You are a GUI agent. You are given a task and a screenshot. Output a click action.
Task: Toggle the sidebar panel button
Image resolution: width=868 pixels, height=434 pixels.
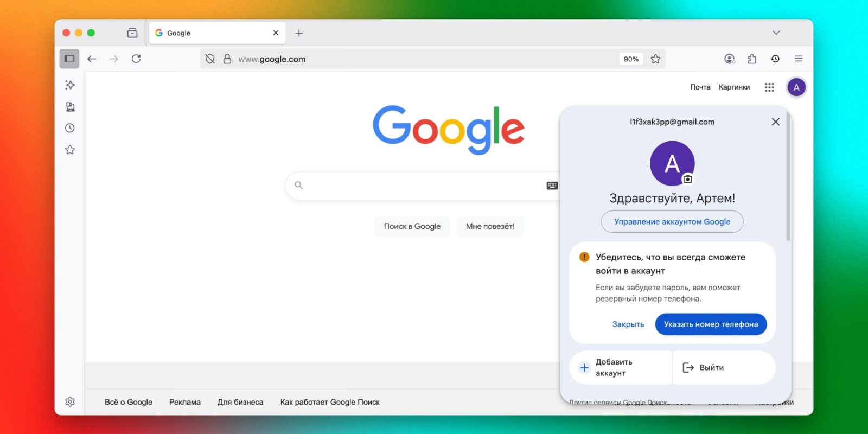[x=69, y=59]
